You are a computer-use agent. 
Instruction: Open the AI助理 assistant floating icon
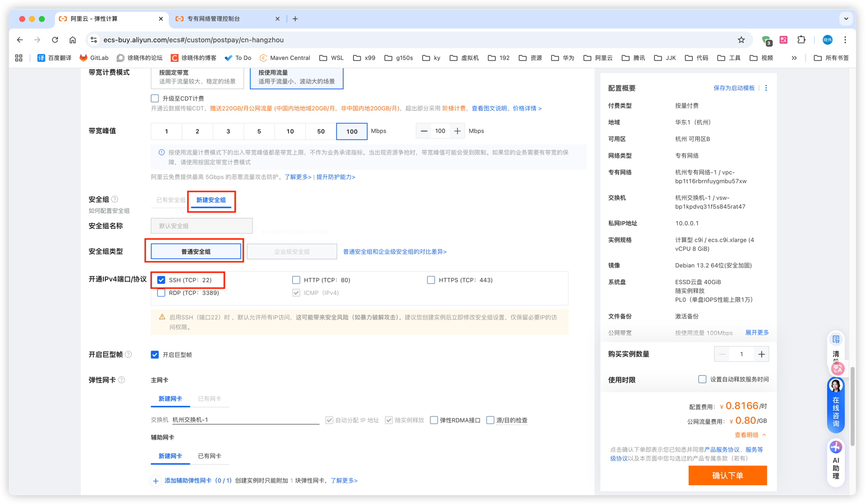click(836, 460)
